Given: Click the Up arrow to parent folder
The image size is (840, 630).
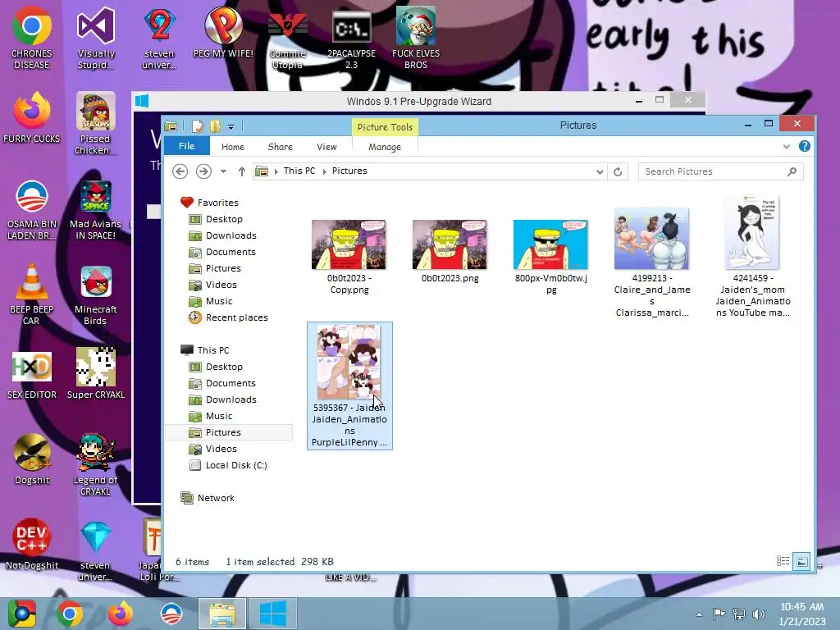Looking at the screenshot, I should tap(242, 171).
